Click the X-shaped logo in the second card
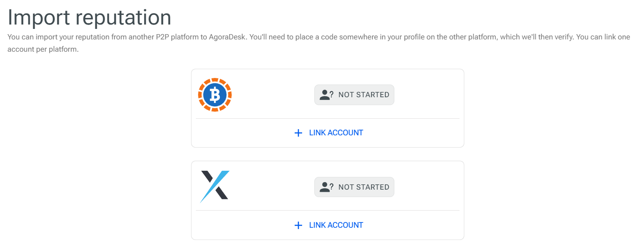644x247 pixels. 215,187
